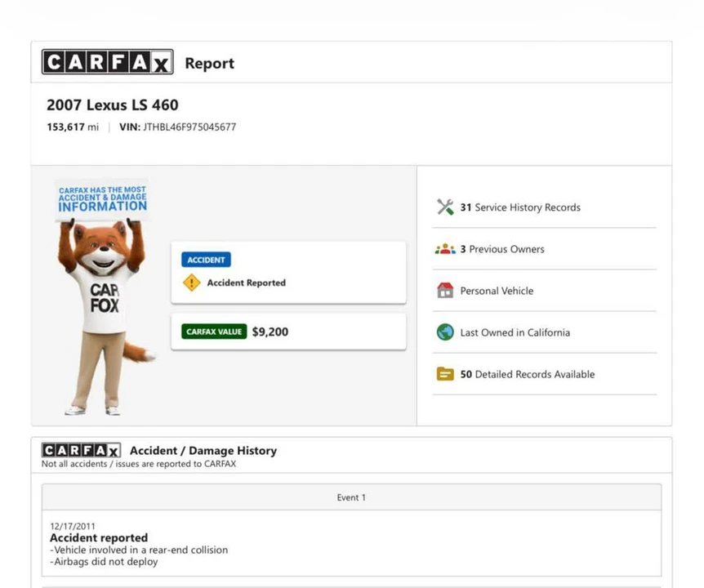704x588 pixels.
Task: Click the $9,200 value amount
Action: (x=270, y=332)
